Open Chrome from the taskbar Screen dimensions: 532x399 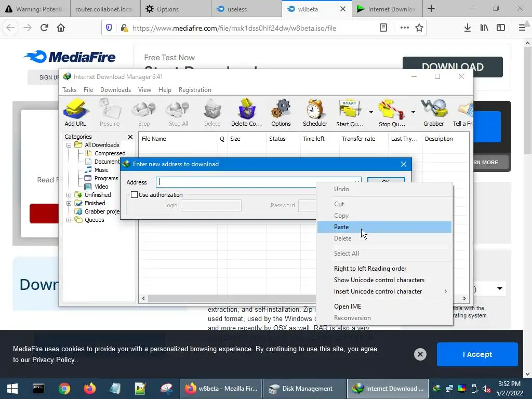pos(64,389)
